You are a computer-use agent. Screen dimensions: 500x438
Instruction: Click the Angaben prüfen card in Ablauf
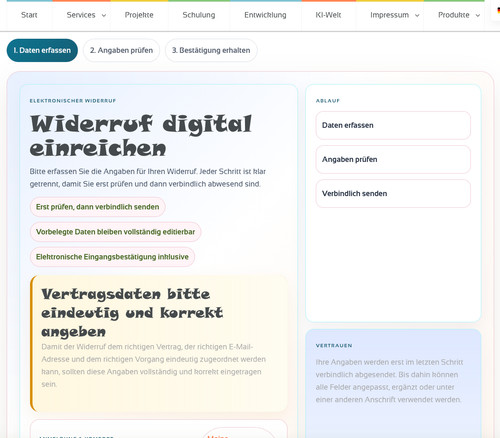[x=393, y=159]
